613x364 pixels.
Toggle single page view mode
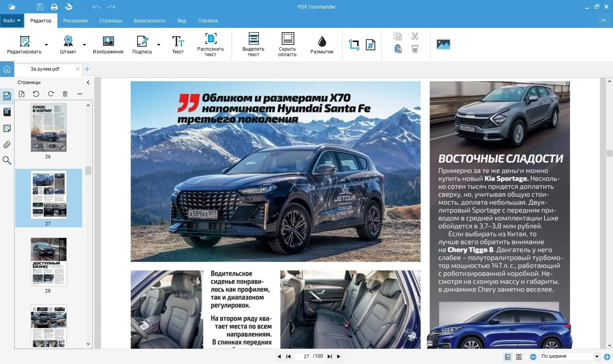(508, 357)
